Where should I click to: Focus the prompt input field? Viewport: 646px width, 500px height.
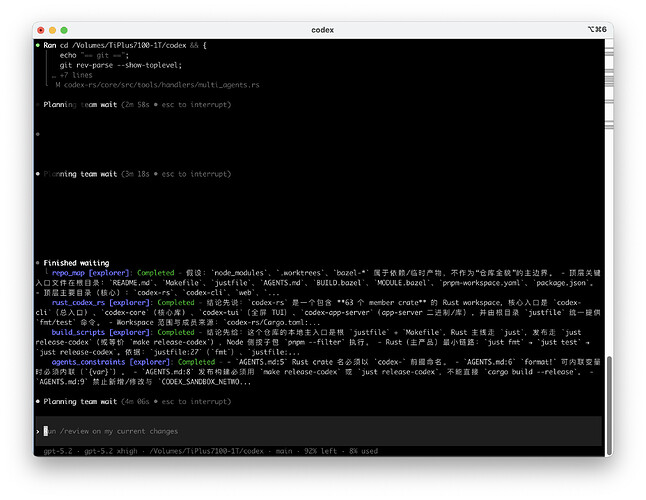click(x=318, y=431)
